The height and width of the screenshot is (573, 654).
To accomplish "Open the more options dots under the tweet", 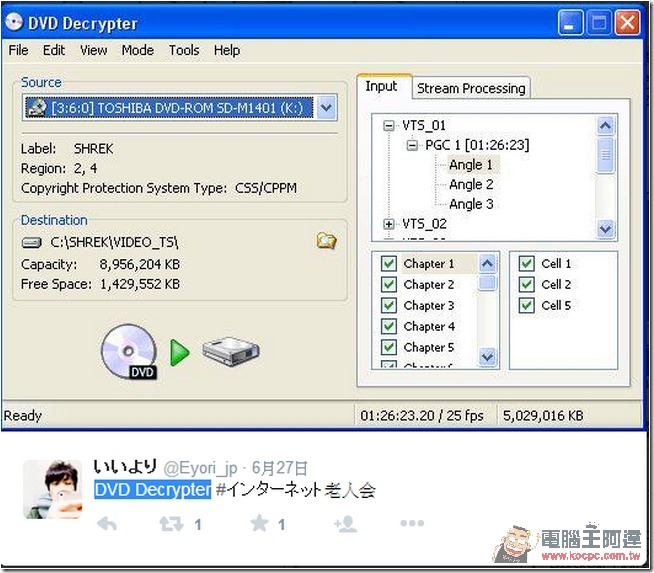I will point(412,523).
